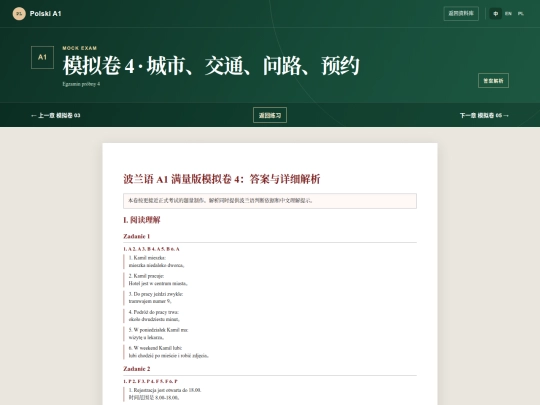Click heading 波兰语 A1 满量版模拟卷 4
The image size is (540, 405).
221,179
